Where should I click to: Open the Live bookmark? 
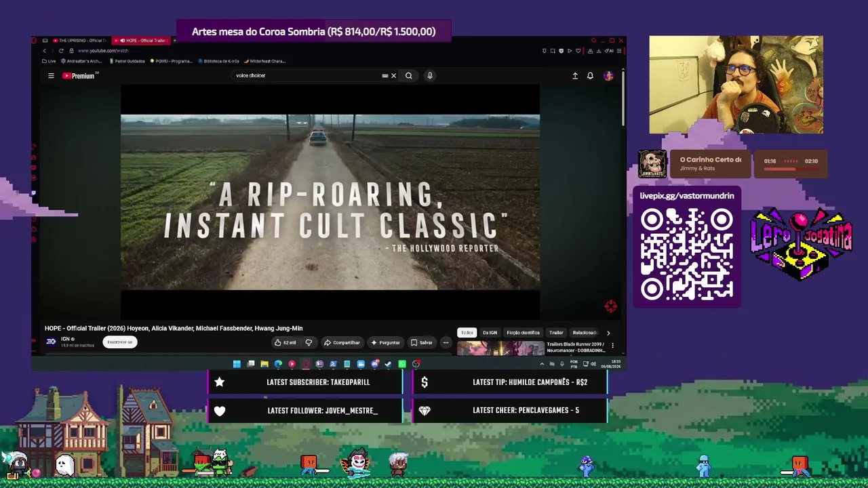pos(50,61)
